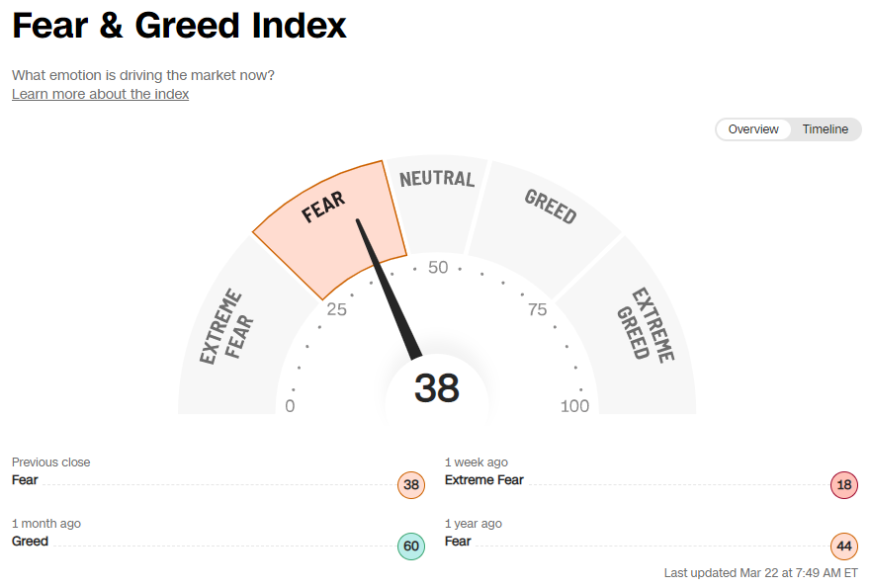This screenshot has height=588, width=871.
Task: Expand the 1 week ago Extreme Fear entry
Action: coord(483,479)
